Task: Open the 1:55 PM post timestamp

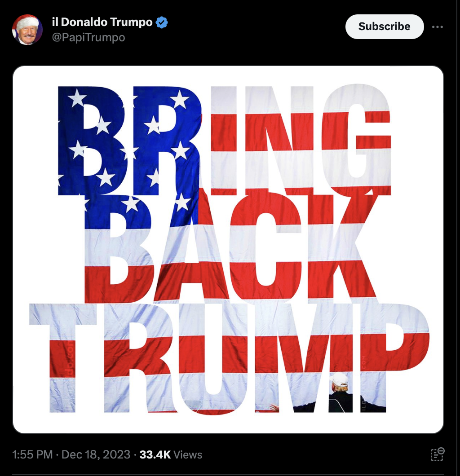Action: coord(32,454)
